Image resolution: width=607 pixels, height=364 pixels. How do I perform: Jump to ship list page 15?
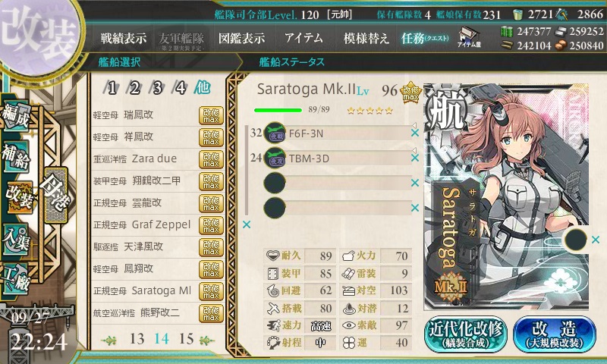(186, 339)
